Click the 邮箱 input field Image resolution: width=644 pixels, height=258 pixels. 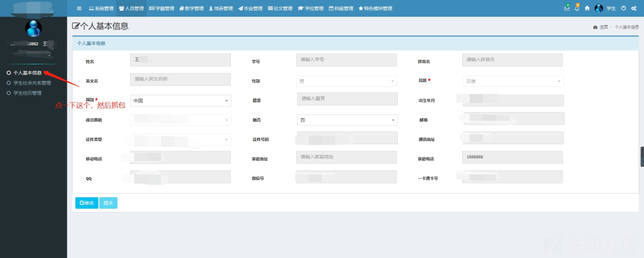(513, 119)
